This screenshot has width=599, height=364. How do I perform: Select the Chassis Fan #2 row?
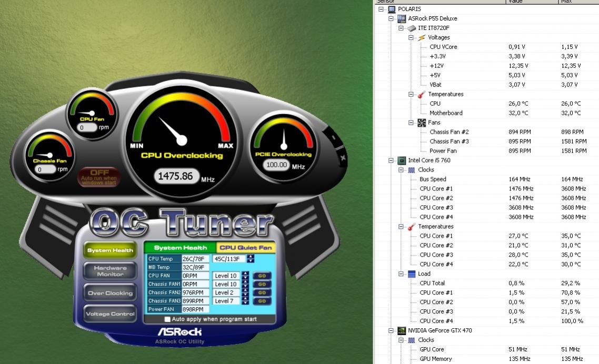487,132
